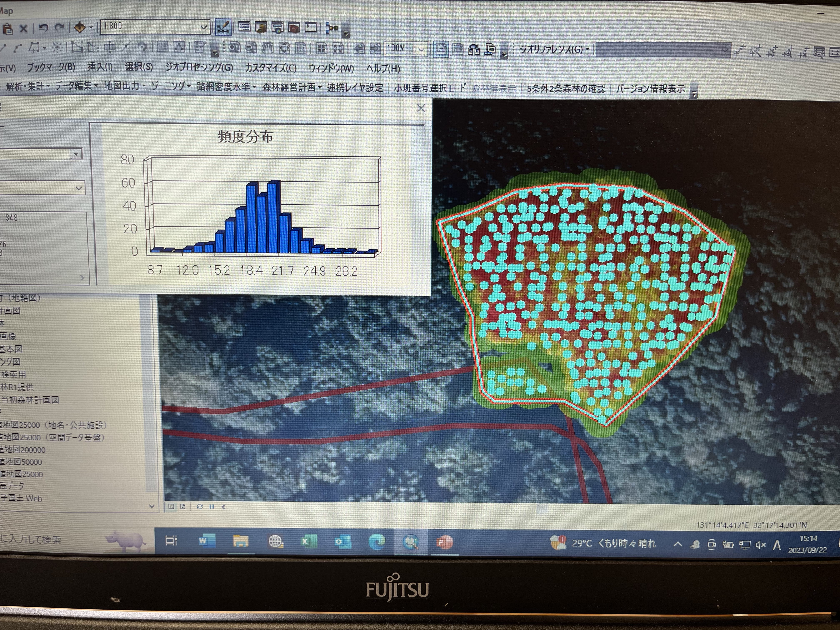Open the map scale 1:800 combo box
This screenshot has height=630, width=840.
(155, 27)
